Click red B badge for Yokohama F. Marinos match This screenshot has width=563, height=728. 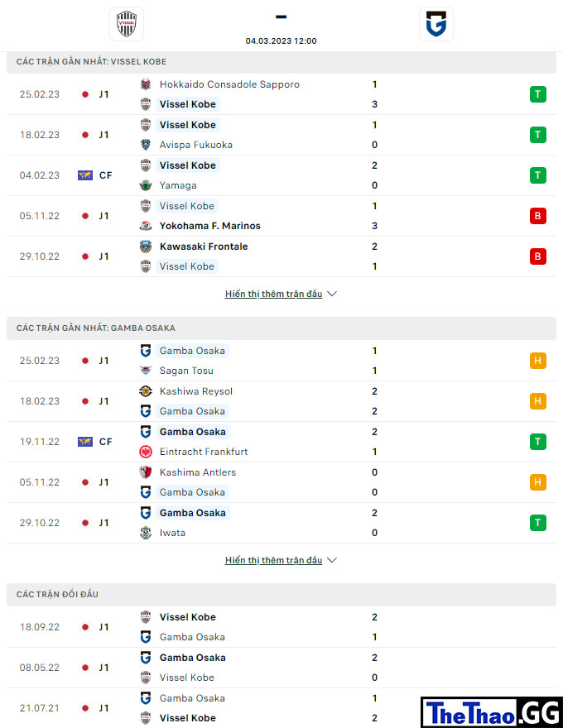(538, 216)
